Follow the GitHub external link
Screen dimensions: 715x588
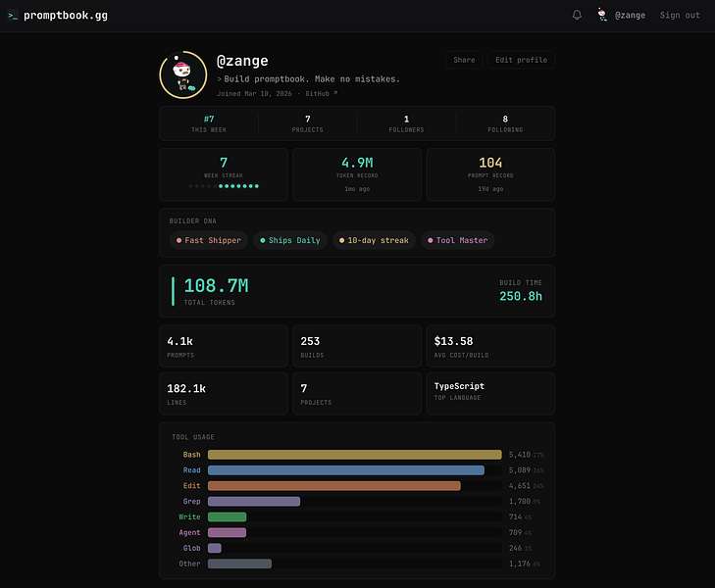tap(322, 93)
